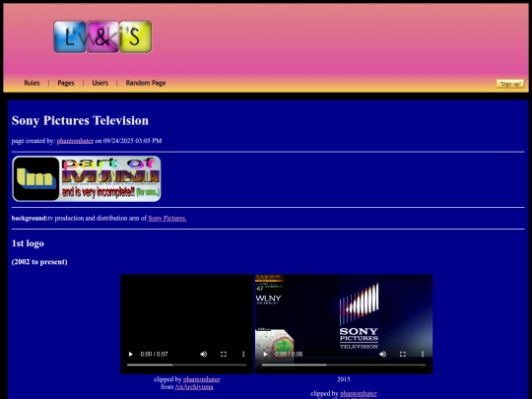Click the part of Logomedia banner
The height and width of the screenshot is (399, 532).
pos(87,178)
